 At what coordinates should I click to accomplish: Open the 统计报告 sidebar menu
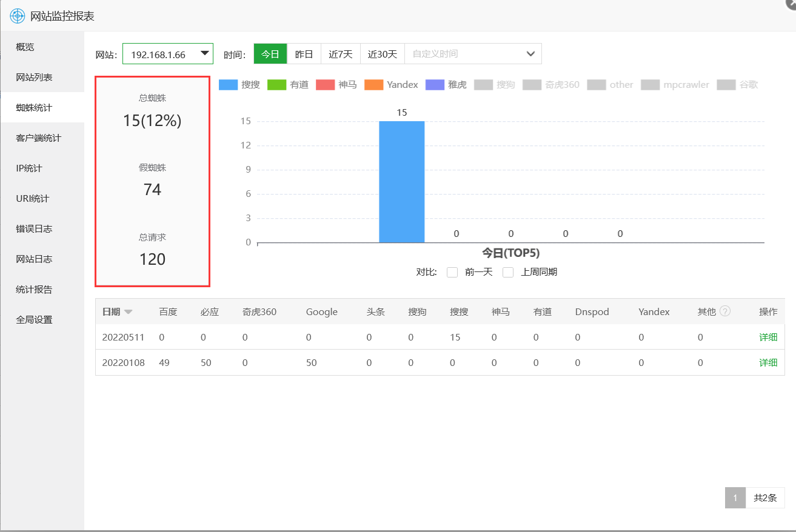click(x=42, y=289)
